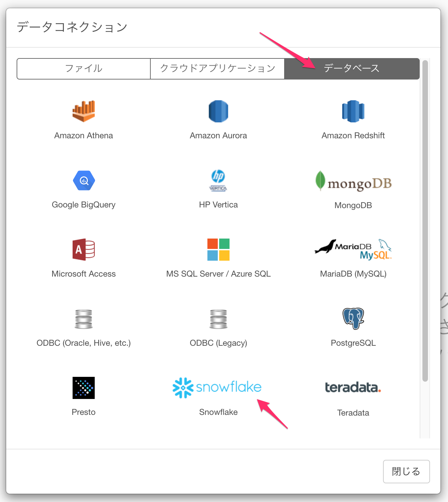The width and height of the screenshot is (448, 502).
Task: Click the PostgreSQL elephant icon
Action: pyautogui.click(x=353, y=318)
